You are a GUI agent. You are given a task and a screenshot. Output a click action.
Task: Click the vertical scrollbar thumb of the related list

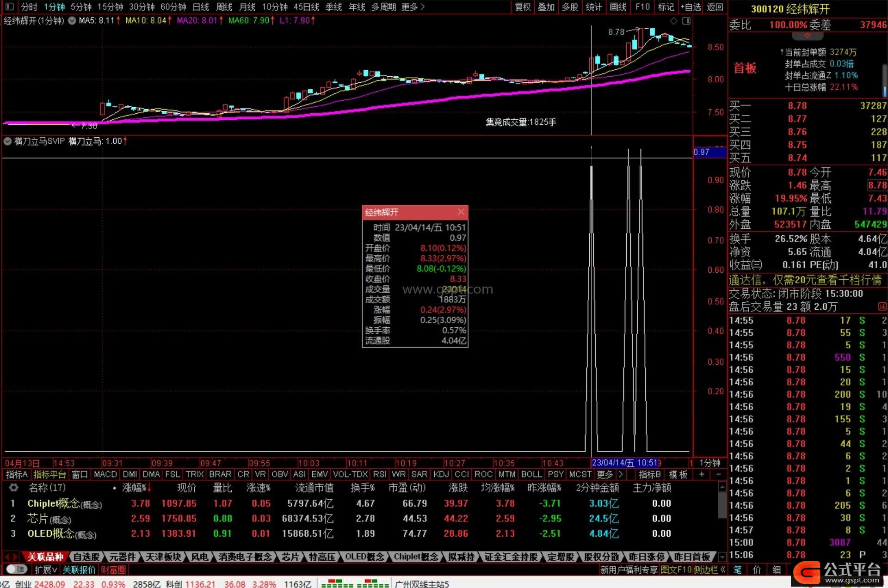722,505
